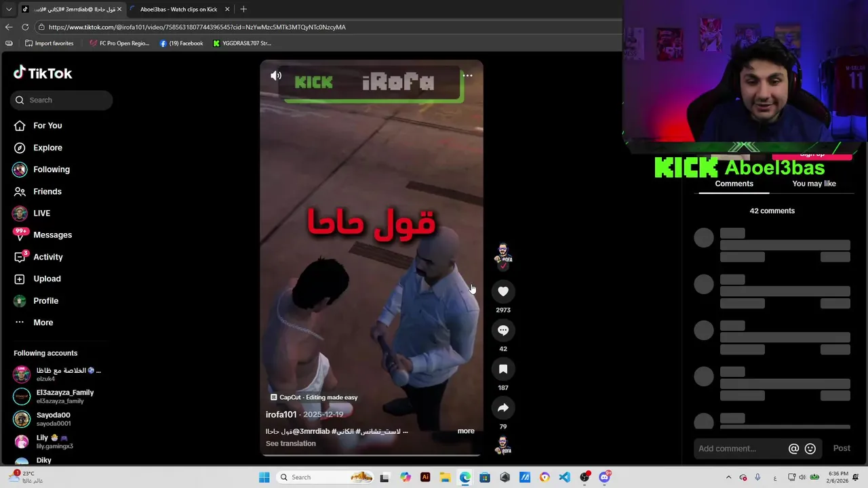Click the browser address bar
Viewport: 868px width, 488px height.
329,27
